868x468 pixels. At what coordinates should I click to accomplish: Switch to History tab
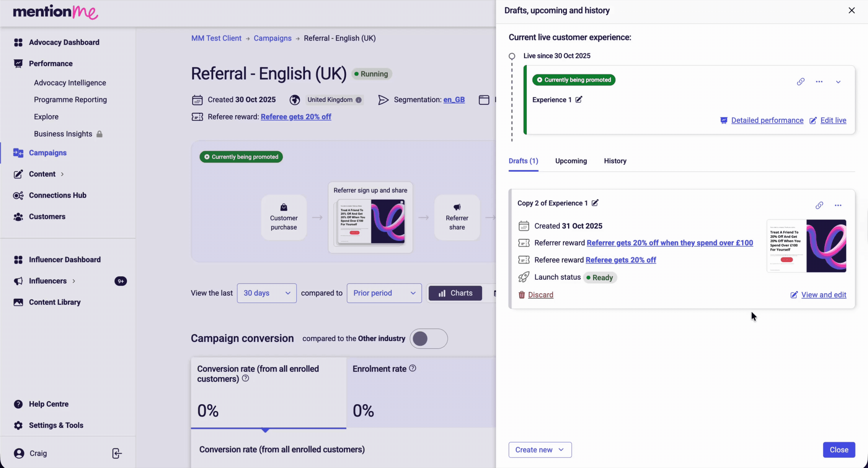(x=615, y=161)
